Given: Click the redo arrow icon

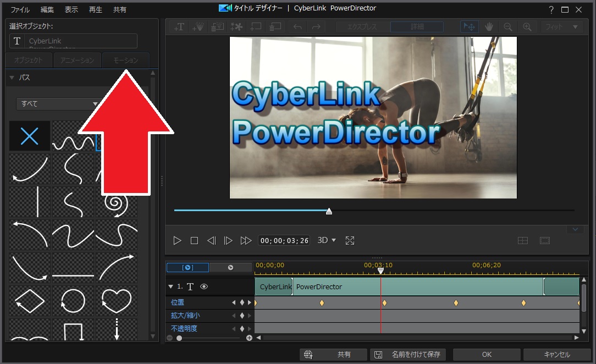Looking at the screenshot, I should (x=316, y=27).
